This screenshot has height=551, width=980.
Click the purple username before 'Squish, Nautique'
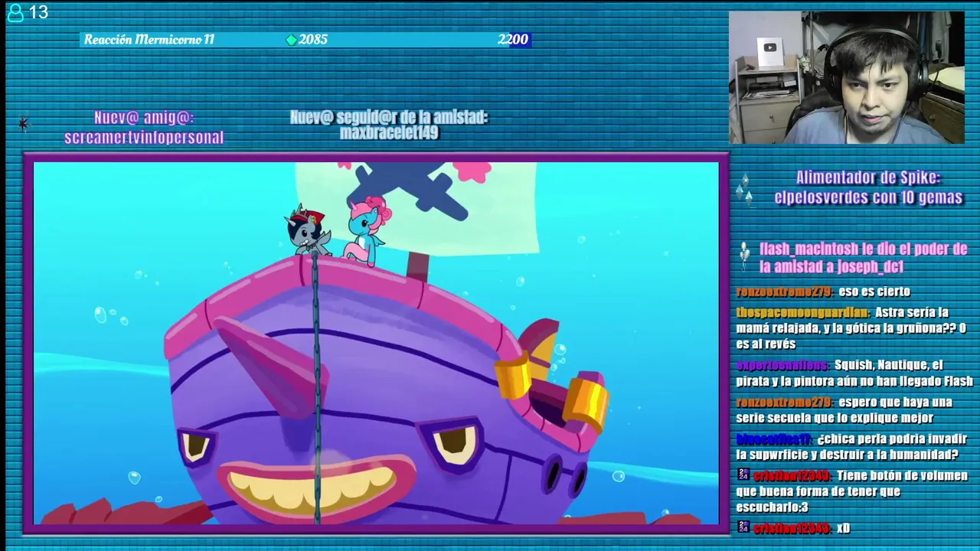782,365
